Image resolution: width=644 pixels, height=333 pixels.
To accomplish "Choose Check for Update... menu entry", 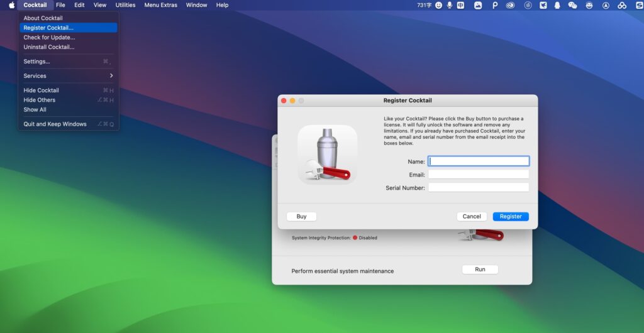I will (68, 37).
